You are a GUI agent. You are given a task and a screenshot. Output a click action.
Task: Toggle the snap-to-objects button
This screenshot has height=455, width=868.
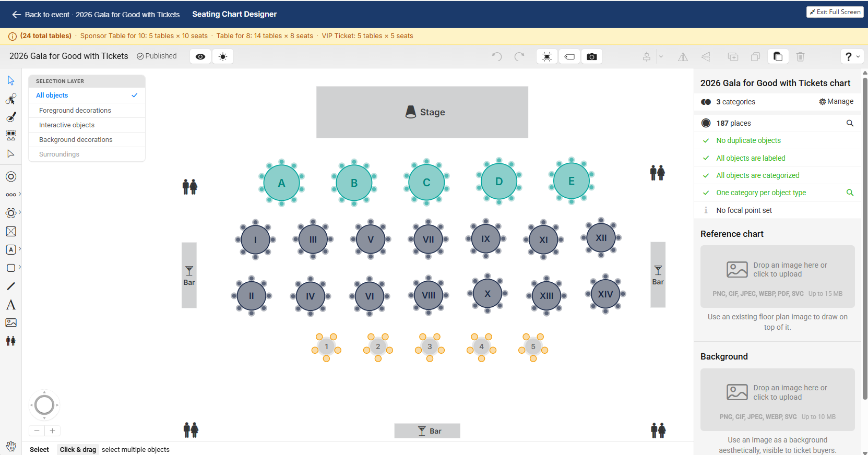(547, 56)
